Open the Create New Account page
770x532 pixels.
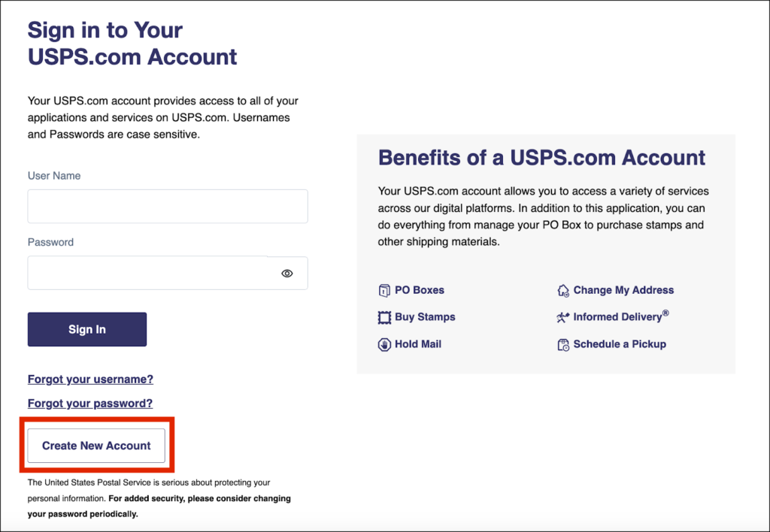96,446
